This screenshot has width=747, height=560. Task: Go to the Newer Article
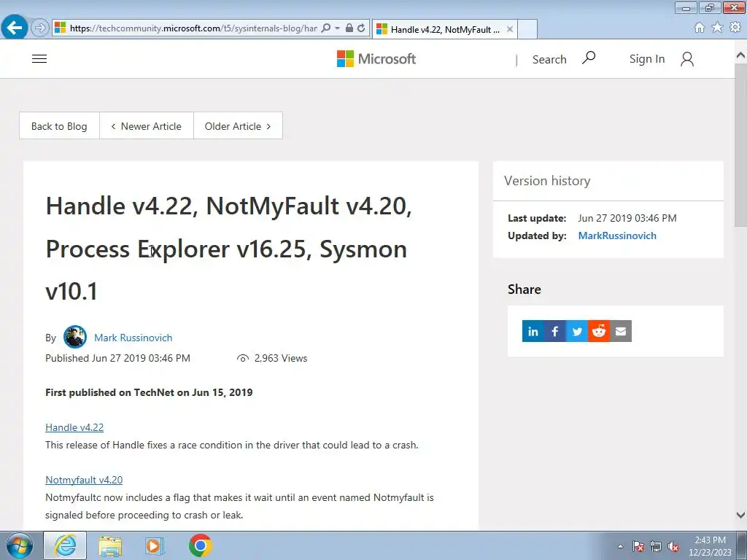[146, 126]
